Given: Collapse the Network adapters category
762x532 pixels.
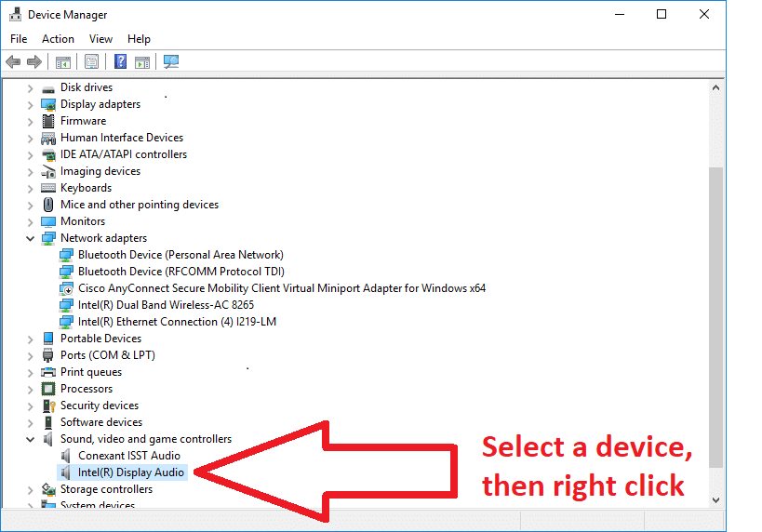Looking at the screenshot, I should (31, 238).
